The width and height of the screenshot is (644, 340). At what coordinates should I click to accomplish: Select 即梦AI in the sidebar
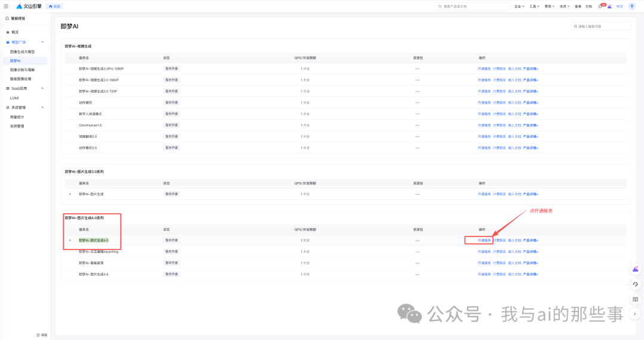(24, 61)
